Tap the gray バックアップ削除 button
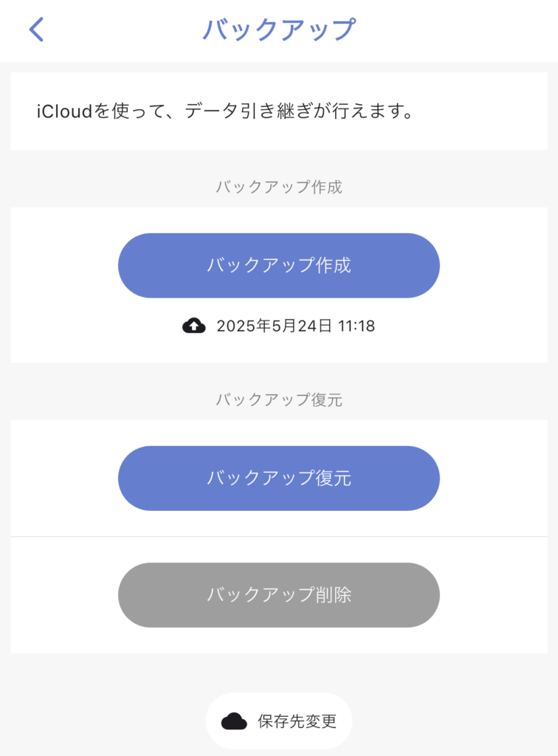 point(278,594)
